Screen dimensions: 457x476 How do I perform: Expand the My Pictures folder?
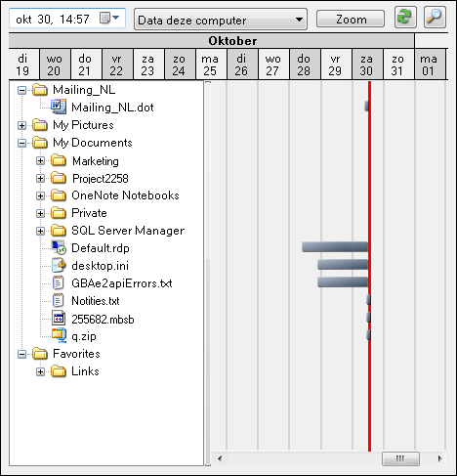[21, 125]
